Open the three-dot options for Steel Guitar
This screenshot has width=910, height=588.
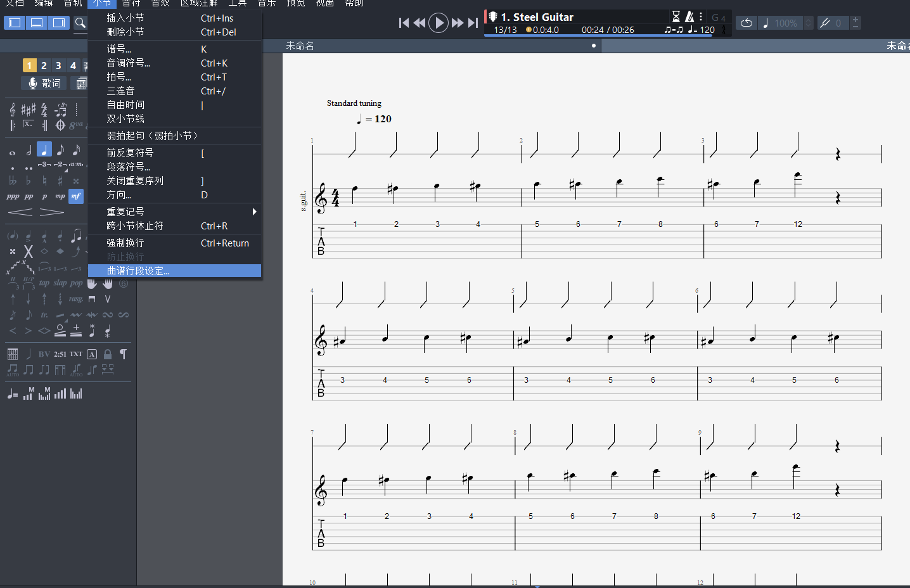tap(701, 17)
